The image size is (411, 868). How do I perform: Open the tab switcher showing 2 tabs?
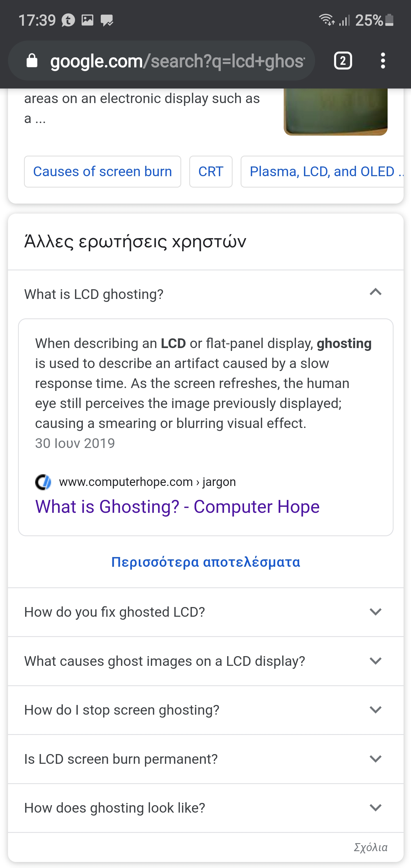coord(342,61)
